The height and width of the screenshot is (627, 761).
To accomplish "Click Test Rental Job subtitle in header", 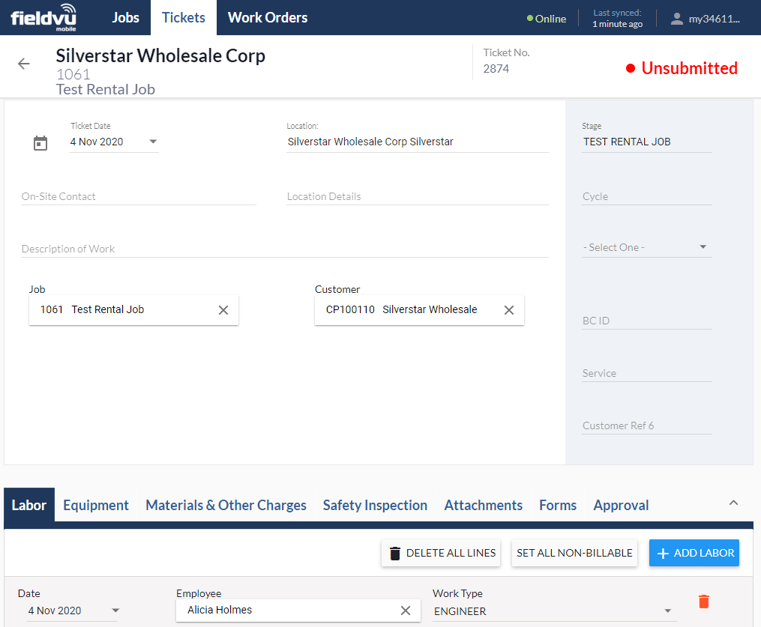I will pyautogui.click(x=105, y=89).
